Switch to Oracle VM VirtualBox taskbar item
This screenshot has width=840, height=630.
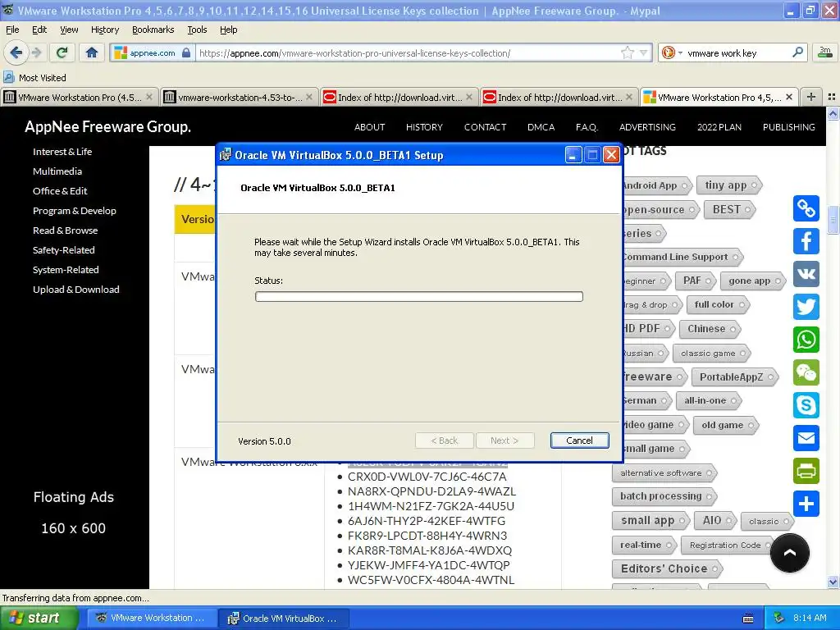284,618
